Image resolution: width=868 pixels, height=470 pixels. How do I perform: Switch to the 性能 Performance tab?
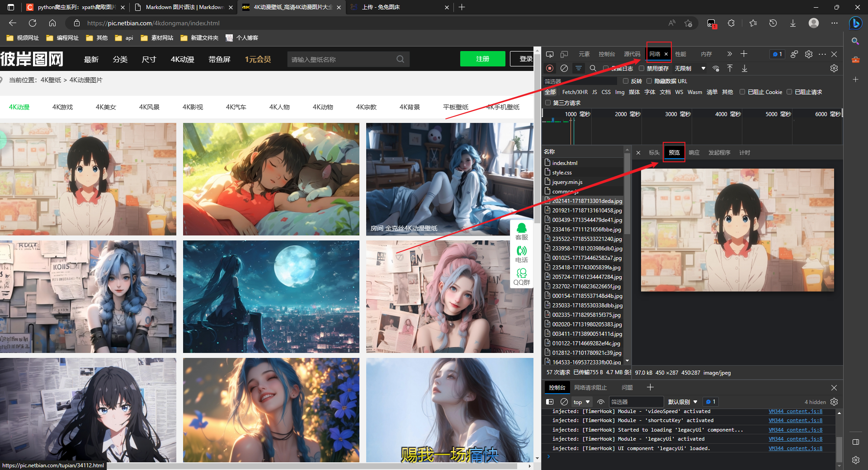click(680, 54)
